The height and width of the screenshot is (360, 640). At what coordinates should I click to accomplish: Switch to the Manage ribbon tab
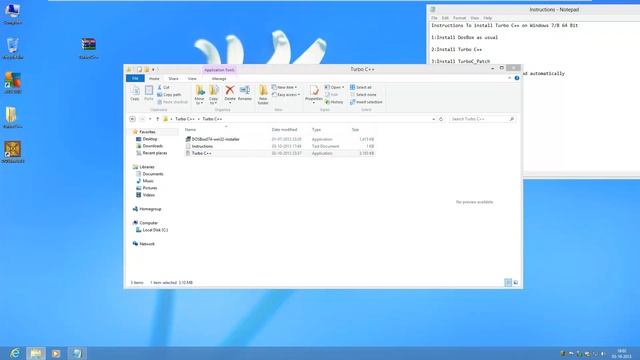(x=219, y=78)
